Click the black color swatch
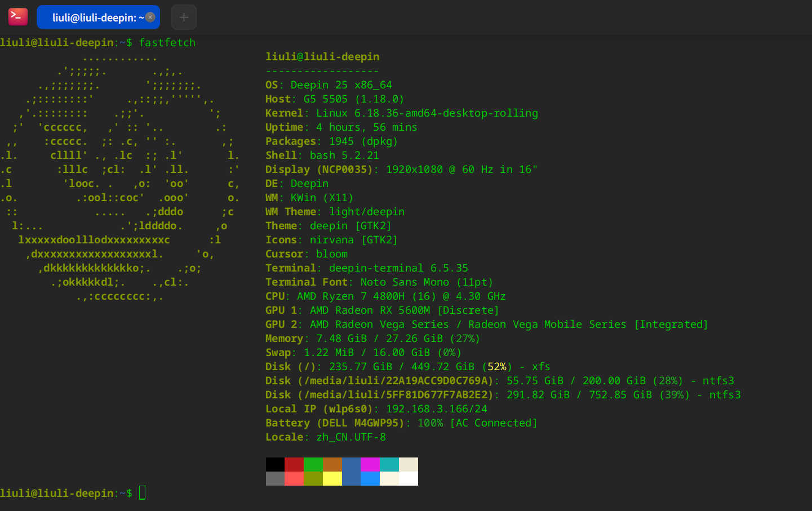The image size is (812, 511). pos(275,464)
